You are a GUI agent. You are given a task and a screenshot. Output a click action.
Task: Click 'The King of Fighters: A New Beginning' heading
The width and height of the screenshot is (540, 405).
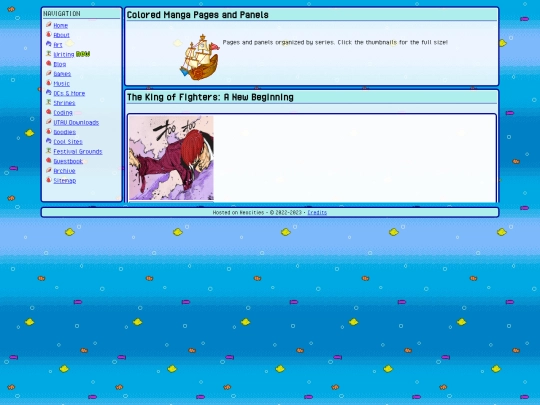(210, 97)
